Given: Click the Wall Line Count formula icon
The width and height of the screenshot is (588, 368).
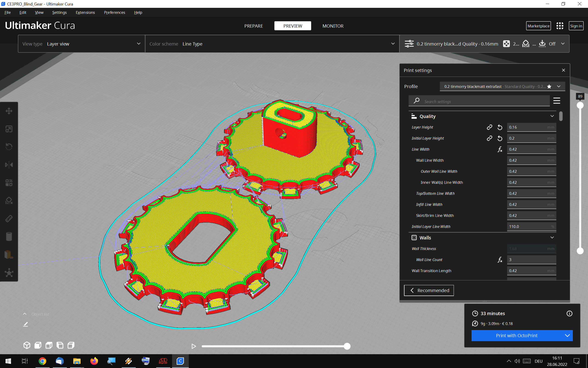Looking at the screenshot, I should [500, 260].
